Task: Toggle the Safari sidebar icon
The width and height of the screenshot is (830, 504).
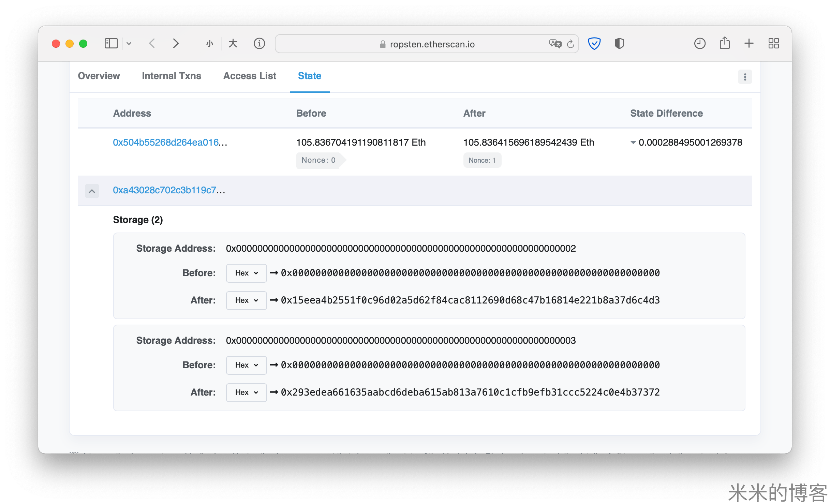Action: tap(111, 44)
